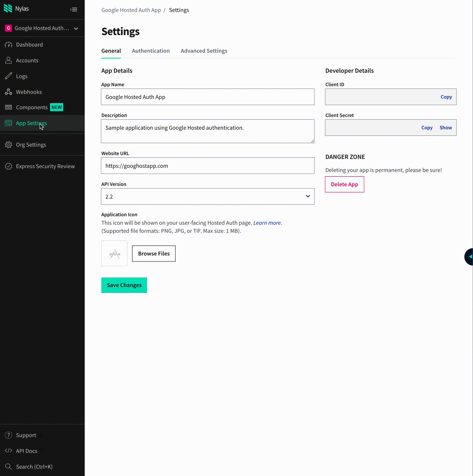Viewport: 473px width, 476px height.
Task: Switch to the Authentication tab
Action: 150,51
